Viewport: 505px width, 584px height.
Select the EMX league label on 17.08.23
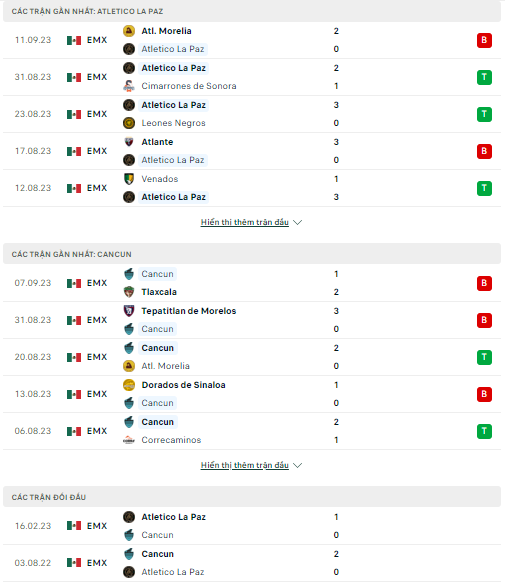97,151
